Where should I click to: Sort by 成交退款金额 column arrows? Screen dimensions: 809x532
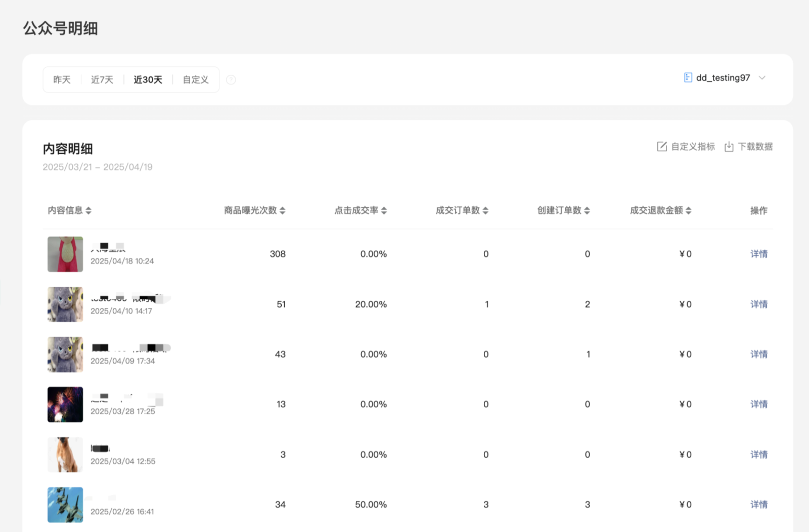(689, 210)
